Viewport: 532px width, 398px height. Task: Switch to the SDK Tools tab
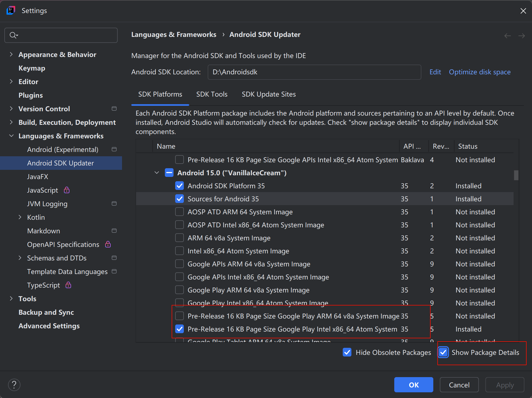[x=212, y=94]
